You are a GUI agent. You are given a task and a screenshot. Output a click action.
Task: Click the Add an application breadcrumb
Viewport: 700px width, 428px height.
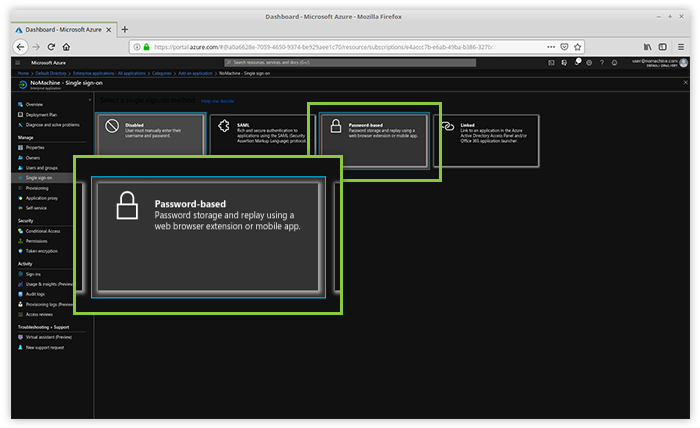coord(196,73)
